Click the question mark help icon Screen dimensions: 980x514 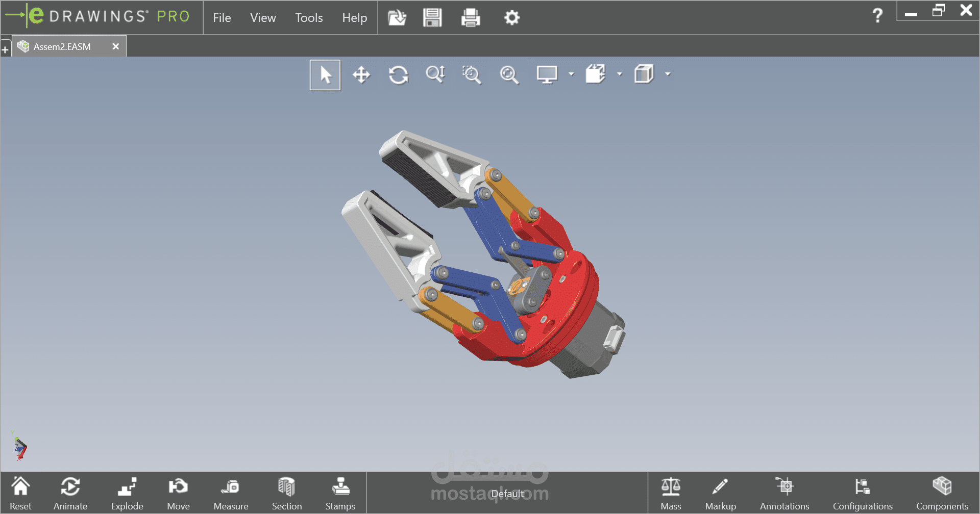coord(877,16)
